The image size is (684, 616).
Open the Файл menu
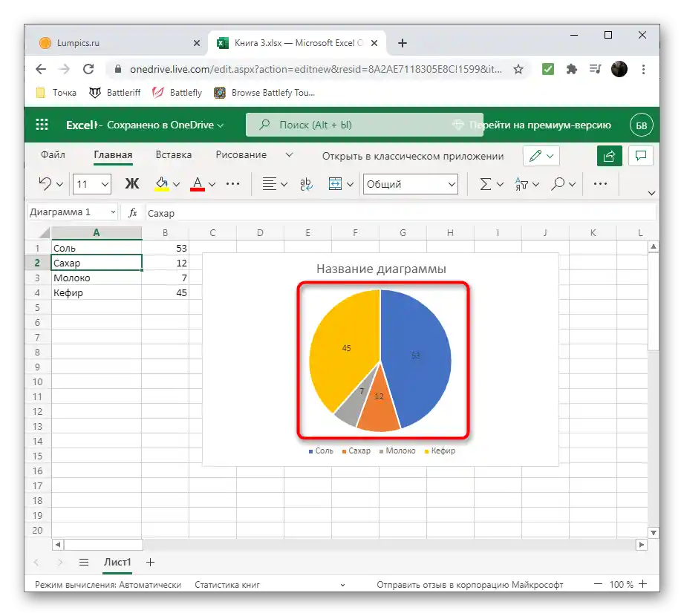point(53,155)
